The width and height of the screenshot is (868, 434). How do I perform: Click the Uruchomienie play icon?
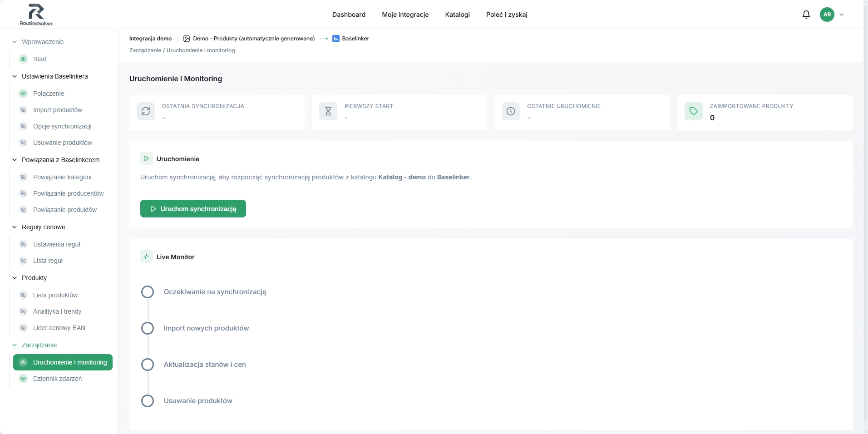[146, 158]
